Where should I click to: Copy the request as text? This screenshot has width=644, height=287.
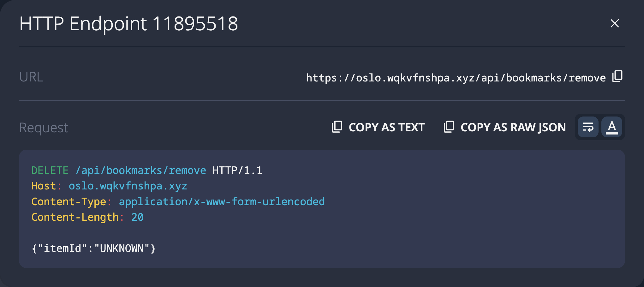click(386, 127)
